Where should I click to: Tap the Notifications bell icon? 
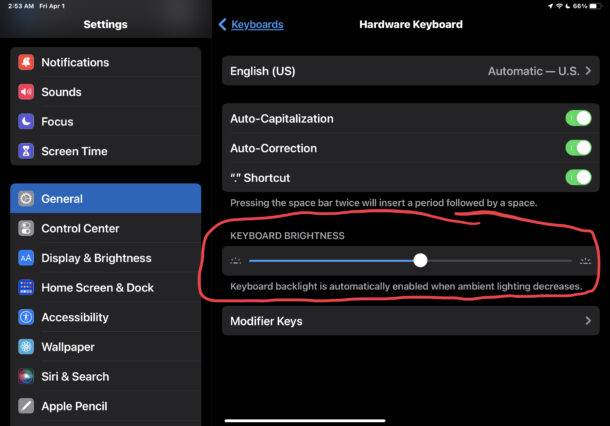[x=26, y=62]
